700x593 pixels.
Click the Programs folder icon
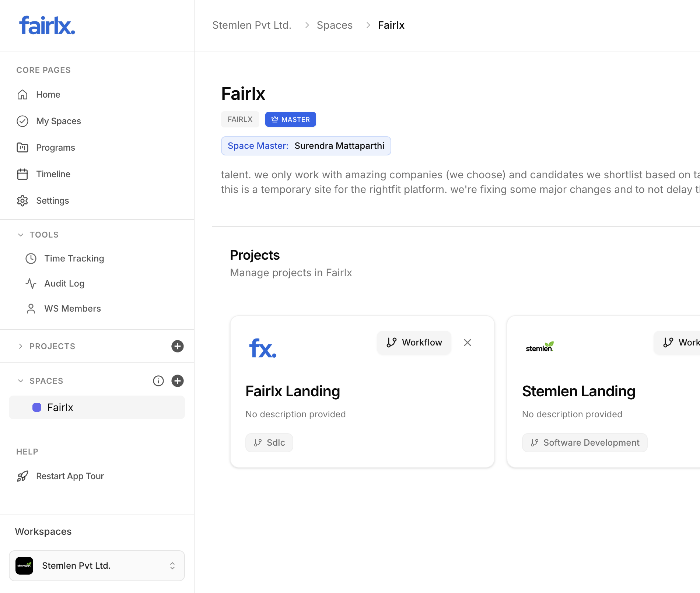pos(22,148)
